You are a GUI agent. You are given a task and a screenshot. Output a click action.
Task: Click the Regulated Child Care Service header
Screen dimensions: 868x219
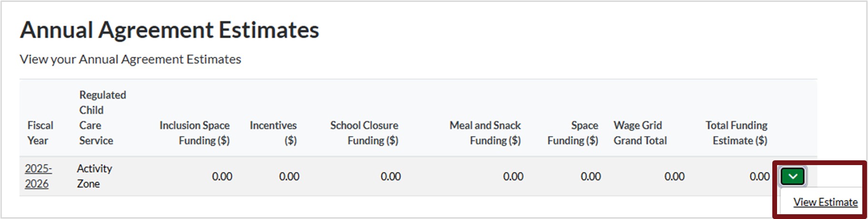[102, 117]
